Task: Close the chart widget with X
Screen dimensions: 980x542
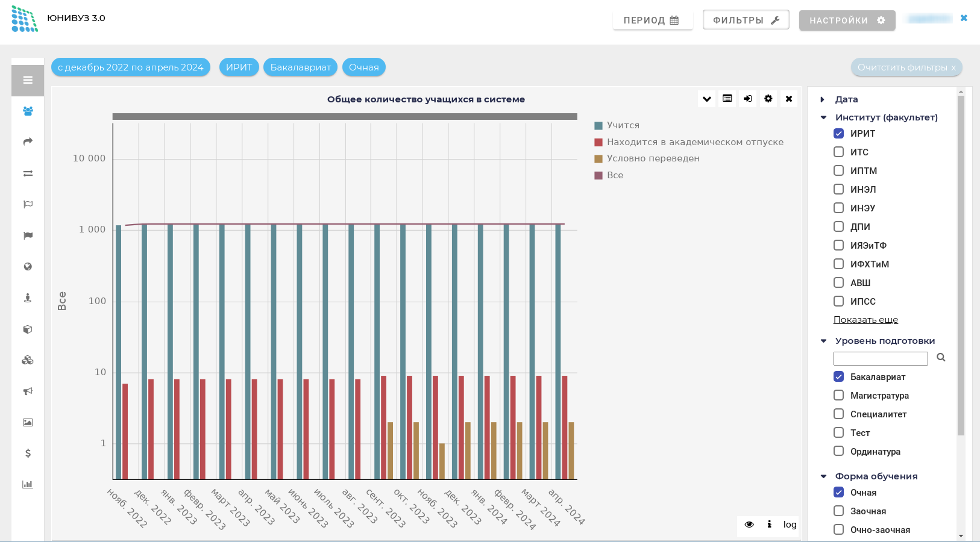Action: [789, 99]
